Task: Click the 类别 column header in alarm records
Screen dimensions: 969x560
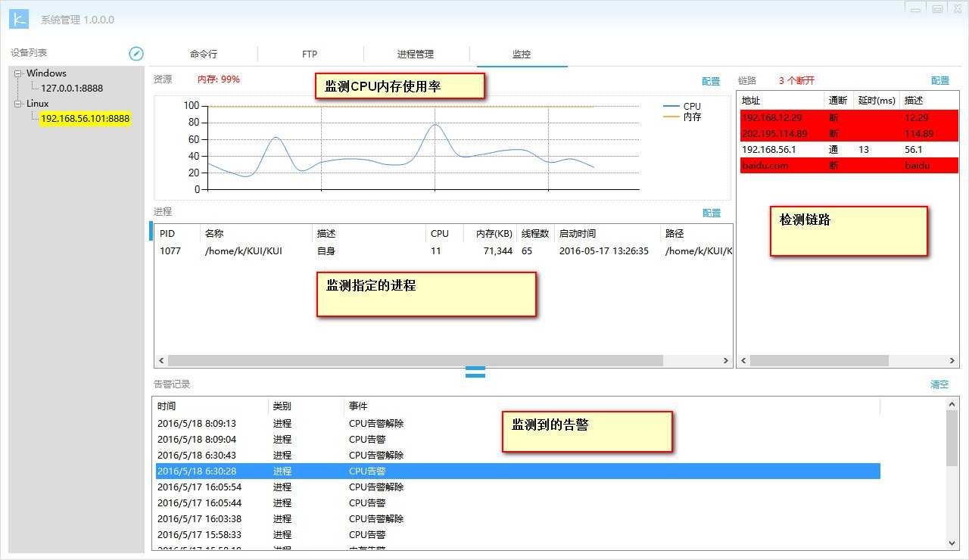Action: 307,406
